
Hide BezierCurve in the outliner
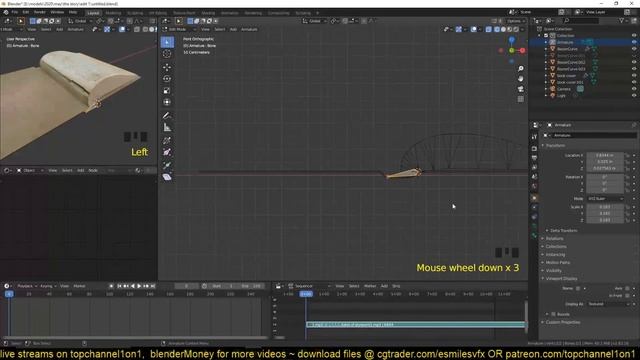click(x=634, y=49)
